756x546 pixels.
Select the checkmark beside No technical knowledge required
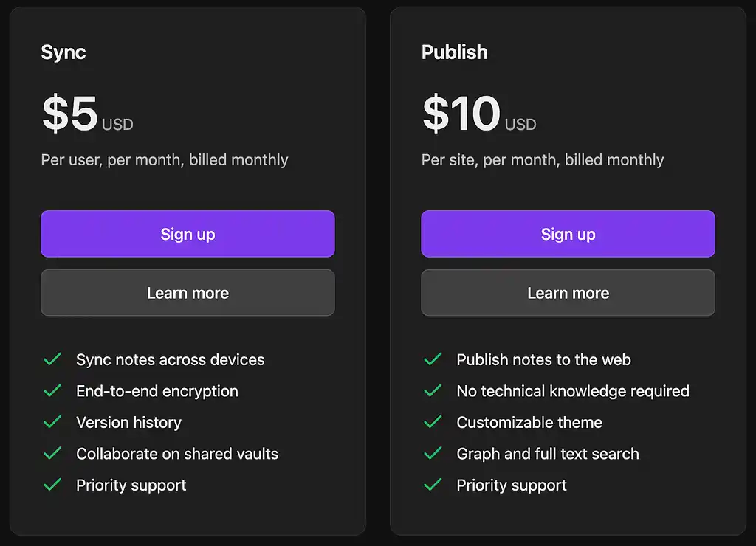pyautogui.click(x=433, y=391)
